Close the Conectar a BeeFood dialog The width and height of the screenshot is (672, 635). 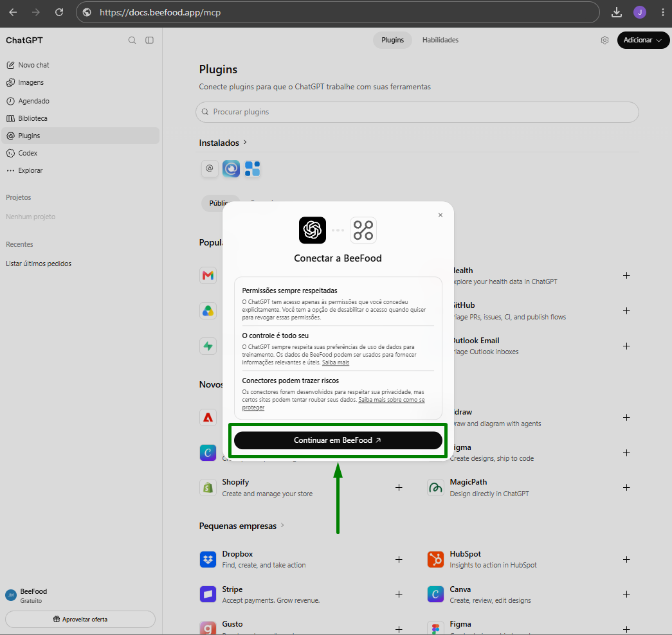coord(440,215)
